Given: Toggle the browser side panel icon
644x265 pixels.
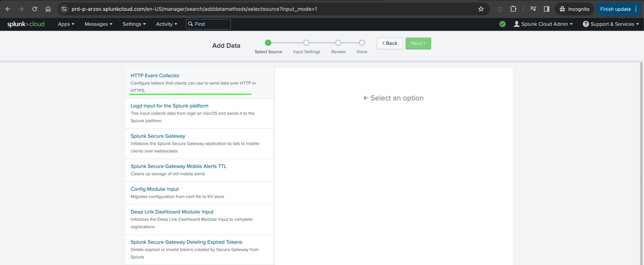Looking at the screenshot, I should pos(546,9).
